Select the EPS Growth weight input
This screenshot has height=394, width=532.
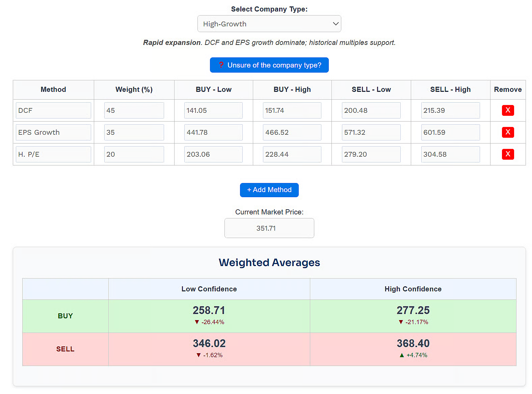[x=134, y=132]
